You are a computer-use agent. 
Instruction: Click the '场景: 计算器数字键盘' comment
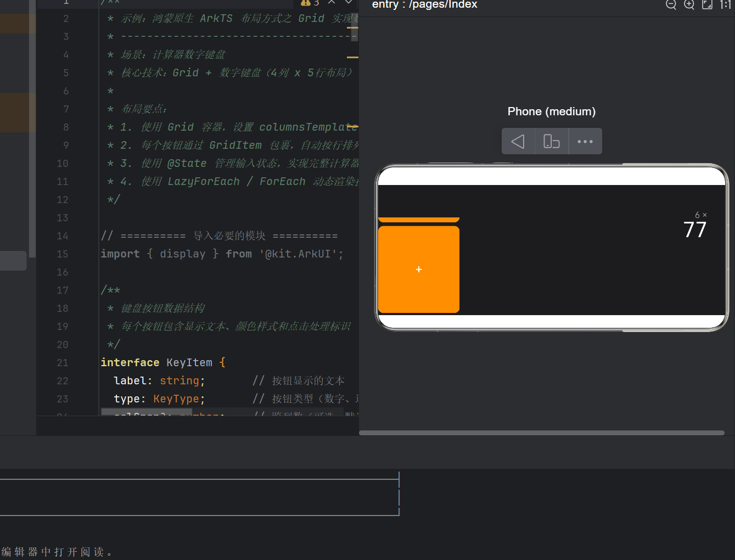[x=166, y=54]
